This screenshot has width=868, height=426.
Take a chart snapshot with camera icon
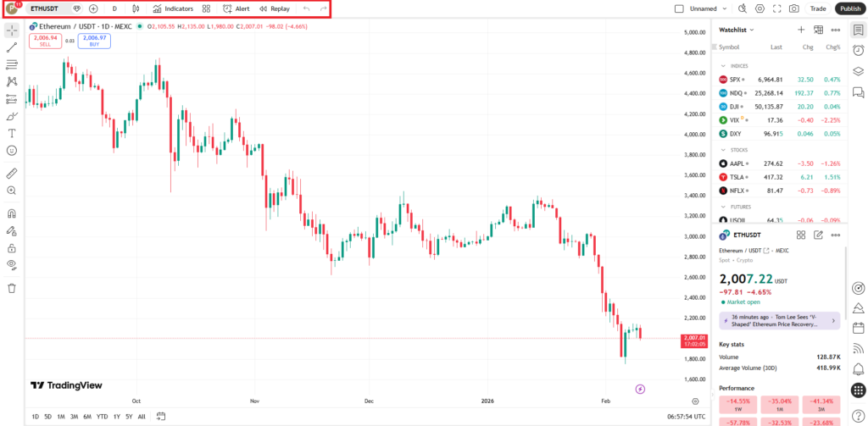coord(793,8)
